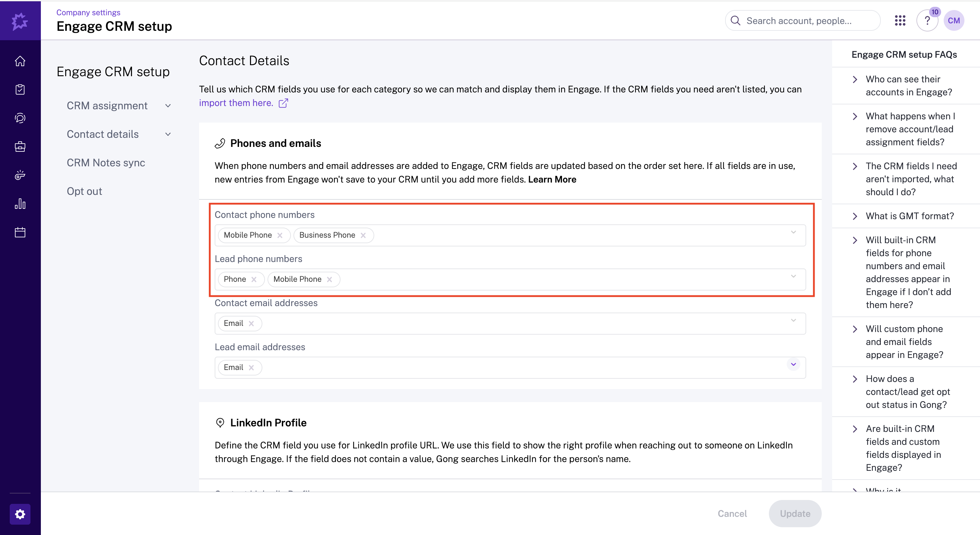Open the Contact phone numbers dropdown arrow
Screen dimensions: 980x535
pos(794,232)
